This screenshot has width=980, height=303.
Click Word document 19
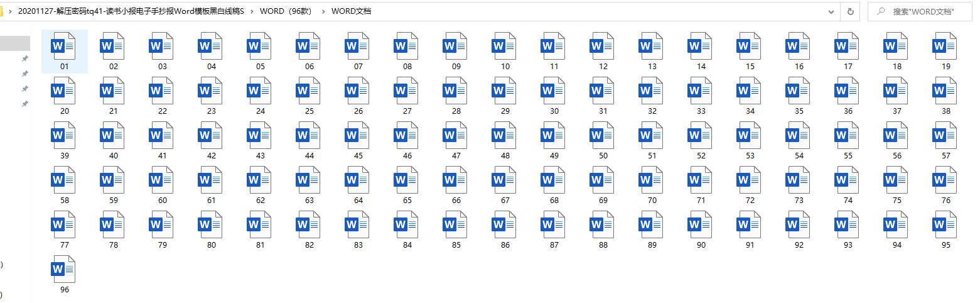coord(945,46)
